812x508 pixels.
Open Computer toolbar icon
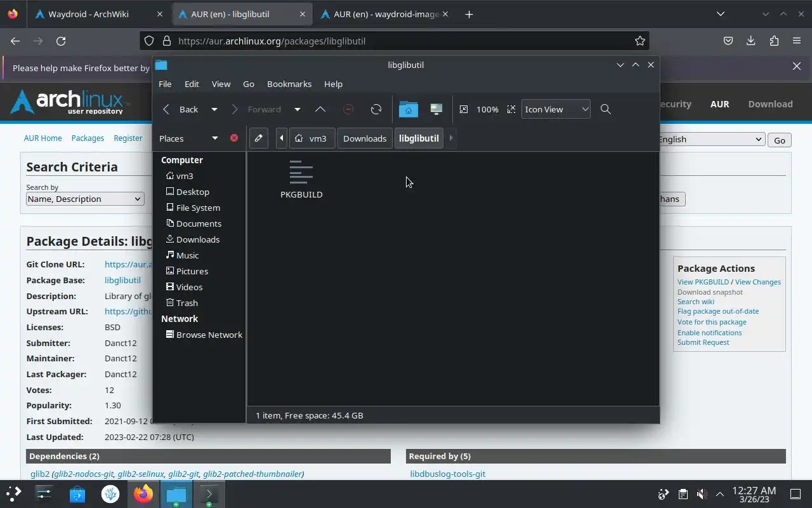436,109
